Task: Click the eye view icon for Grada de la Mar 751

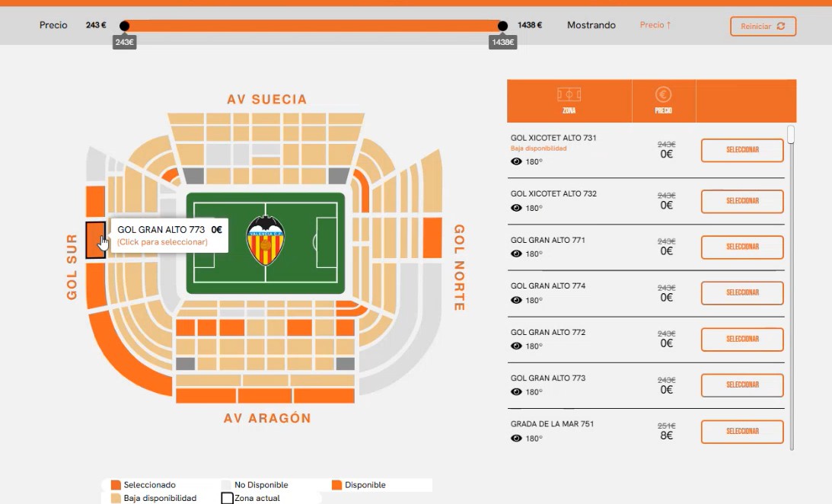Action: click(x=516, y=439)
